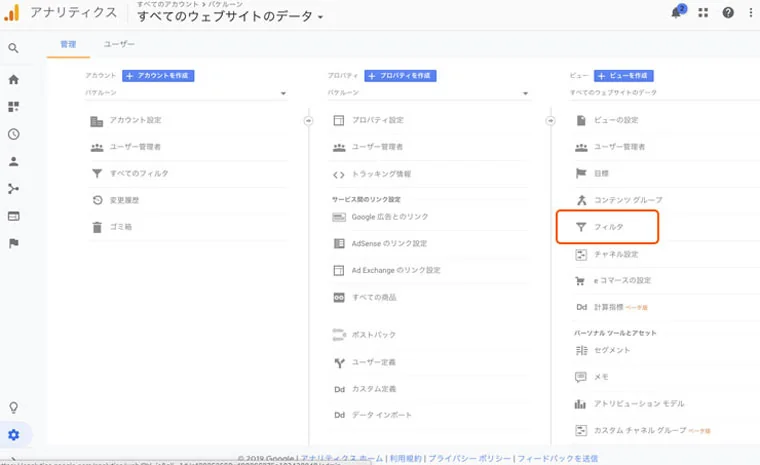The image size is (760, 465).
Task: Open the Acquisition icon in sidebar
Action: [14, 189]
